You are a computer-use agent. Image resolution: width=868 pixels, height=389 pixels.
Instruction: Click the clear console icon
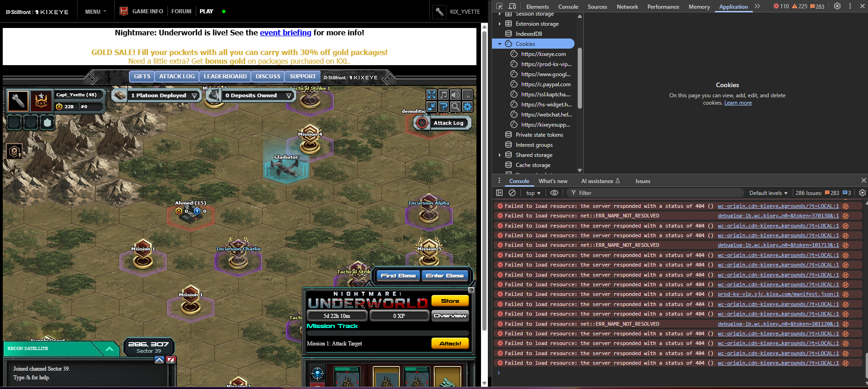[512, 193]
